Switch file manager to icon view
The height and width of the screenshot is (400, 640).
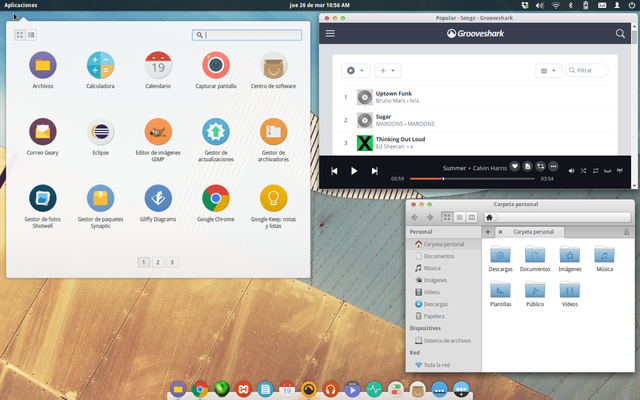[447, 217]
